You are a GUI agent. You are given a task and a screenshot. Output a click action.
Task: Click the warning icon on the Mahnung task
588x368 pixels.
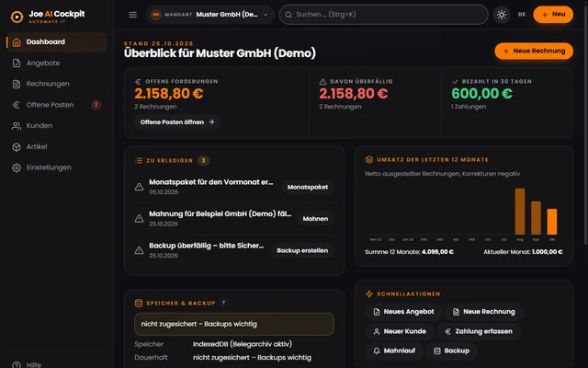pyautogui.click(x=139, y=219)
